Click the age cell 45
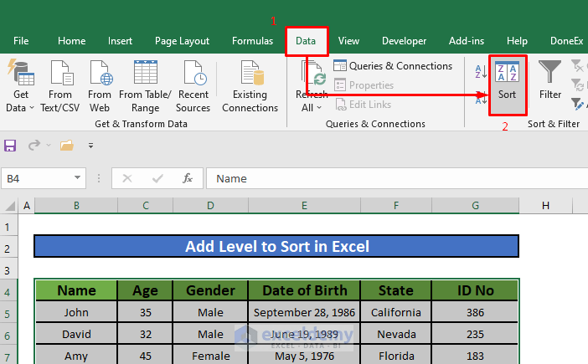This screenshot has height=364, width=588. coord(145,356)
